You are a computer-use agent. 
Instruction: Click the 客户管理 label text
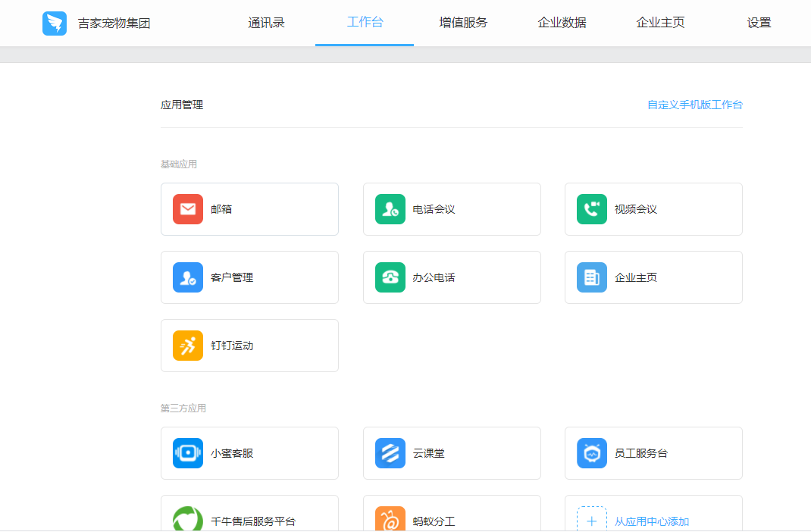[232, 277]
